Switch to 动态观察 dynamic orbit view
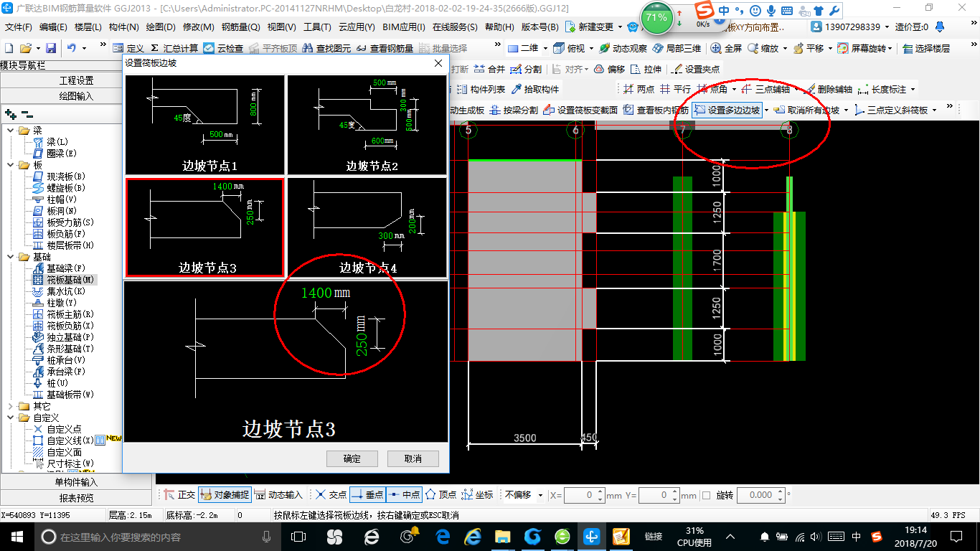Viewport: 980px width, 551px height. 623,48
